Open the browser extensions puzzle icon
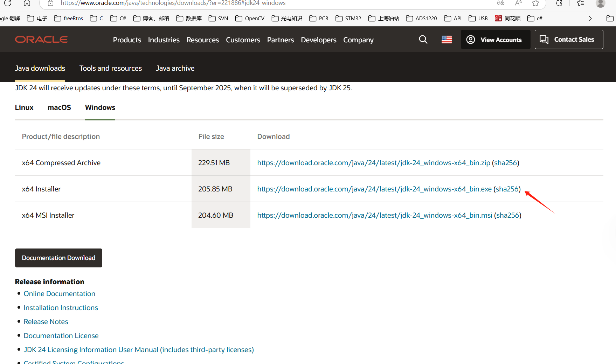Screen dimensions: 616x364 [559, 3]
